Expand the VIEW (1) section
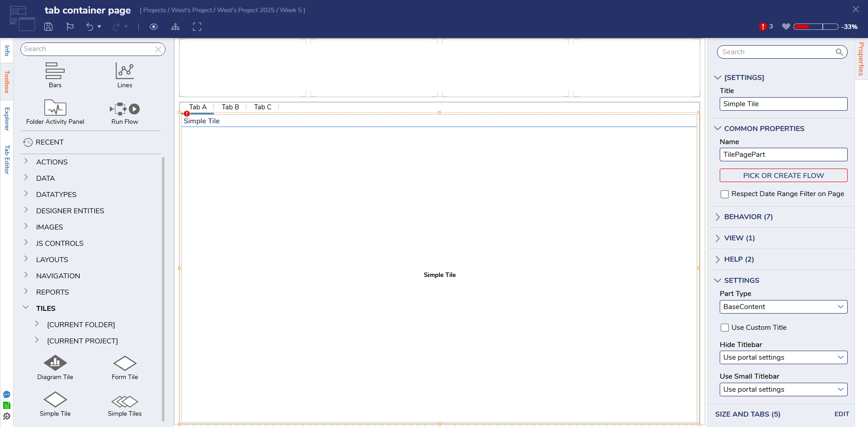 [x=717, y=238]
